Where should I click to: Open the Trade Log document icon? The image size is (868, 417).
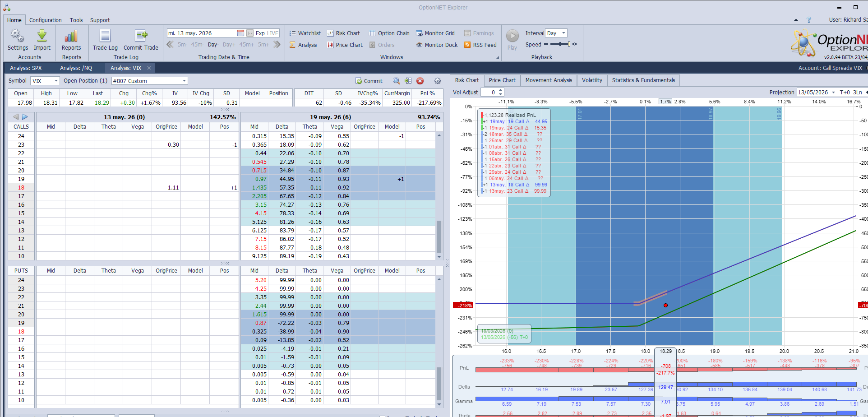[105, 36]
